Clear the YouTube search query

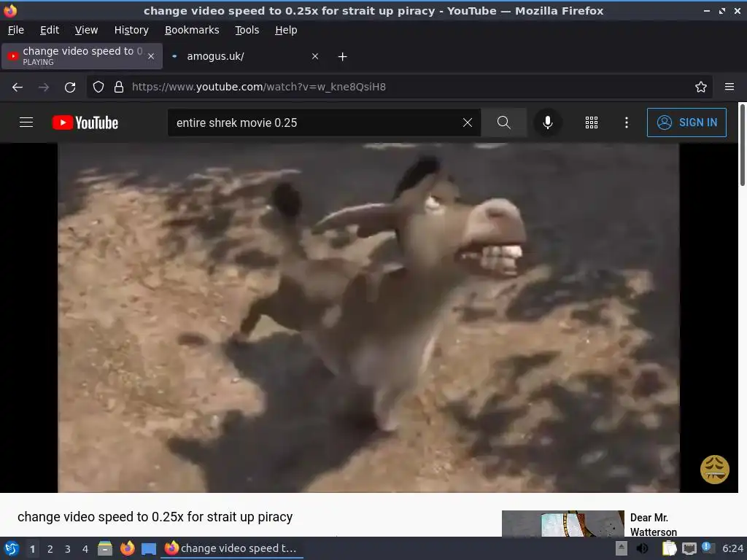(468, 122)
